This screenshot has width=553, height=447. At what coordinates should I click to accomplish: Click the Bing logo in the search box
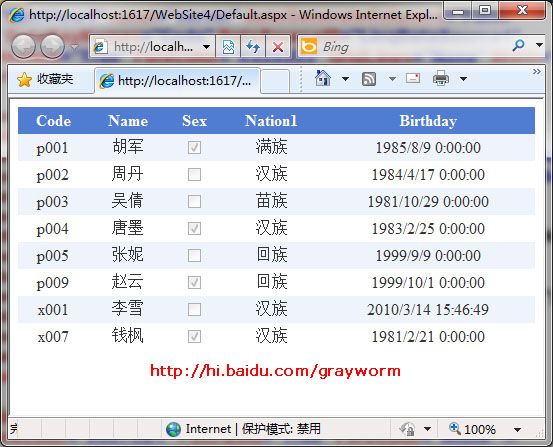point(309,46)
